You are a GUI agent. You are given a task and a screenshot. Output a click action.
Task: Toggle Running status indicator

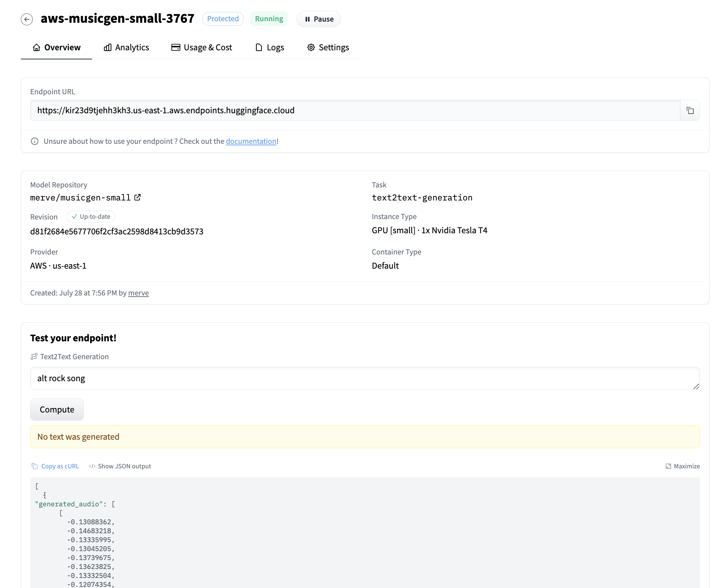tap(269, 19)
